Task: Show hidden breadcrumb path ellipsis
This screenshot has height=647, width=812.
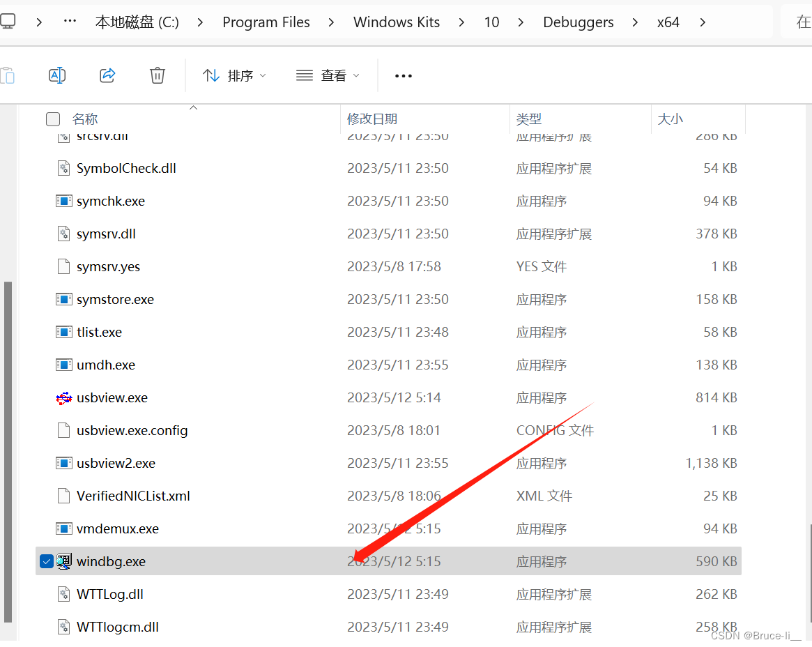Action: [x=70, y=21]
